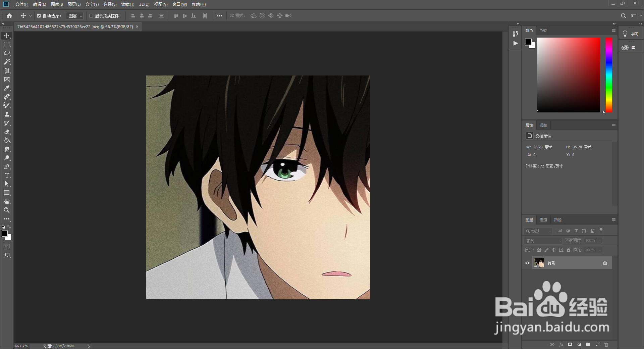Open the Color panel flyout menu
This screenshot has width=644, height=349.
click(x=614, y=31)
